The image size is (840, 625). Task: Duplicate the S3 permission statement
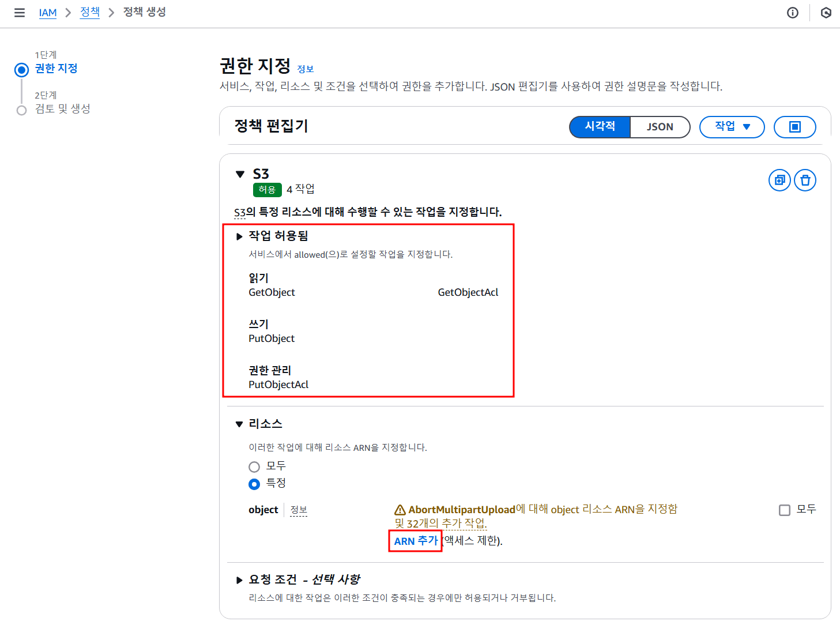point(779,180)
